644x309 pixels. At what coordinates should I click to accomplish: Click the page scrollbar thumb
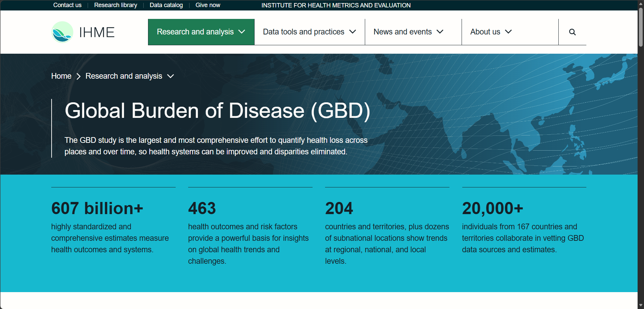point(641,27)
